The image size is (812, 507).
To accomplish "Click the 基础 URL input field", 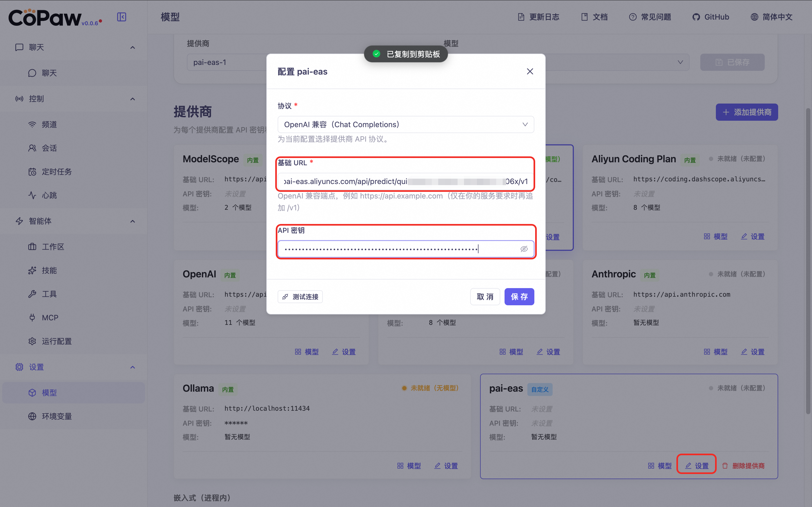I will 405,181.
